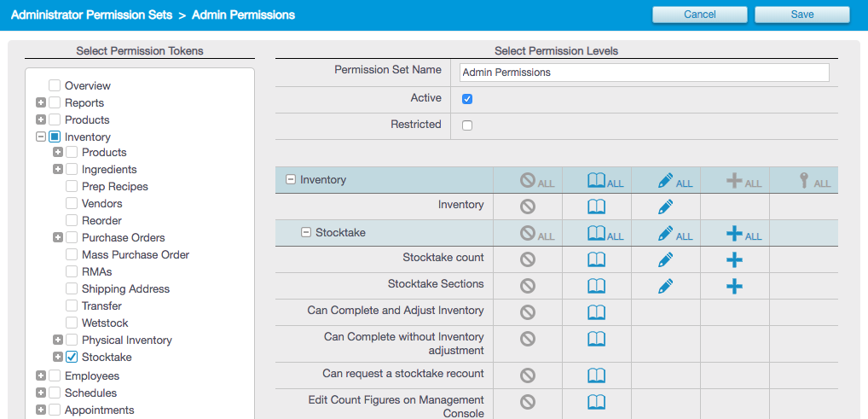Choose read icon for Can request a stocktake recount
Viewport: 868px width, 419px height.
point(596,375)
